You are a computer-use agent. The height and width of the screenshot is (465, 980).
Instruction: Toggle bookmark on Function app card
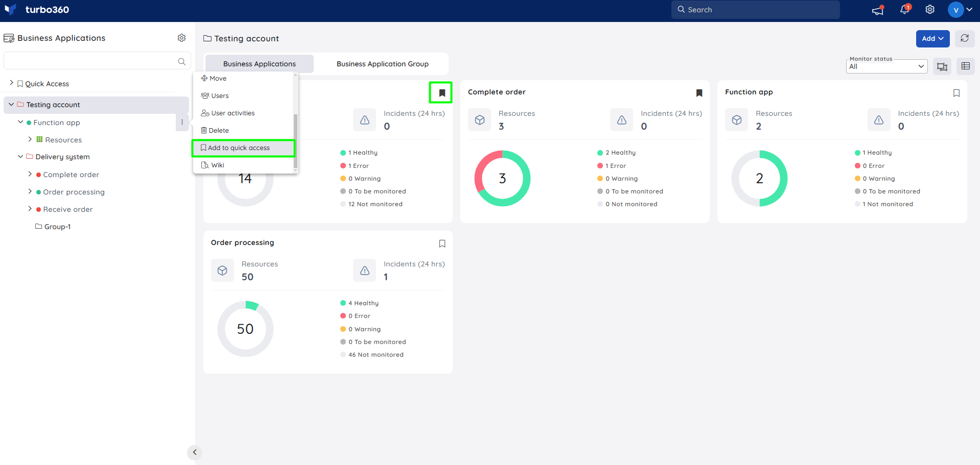click(956, 93)
